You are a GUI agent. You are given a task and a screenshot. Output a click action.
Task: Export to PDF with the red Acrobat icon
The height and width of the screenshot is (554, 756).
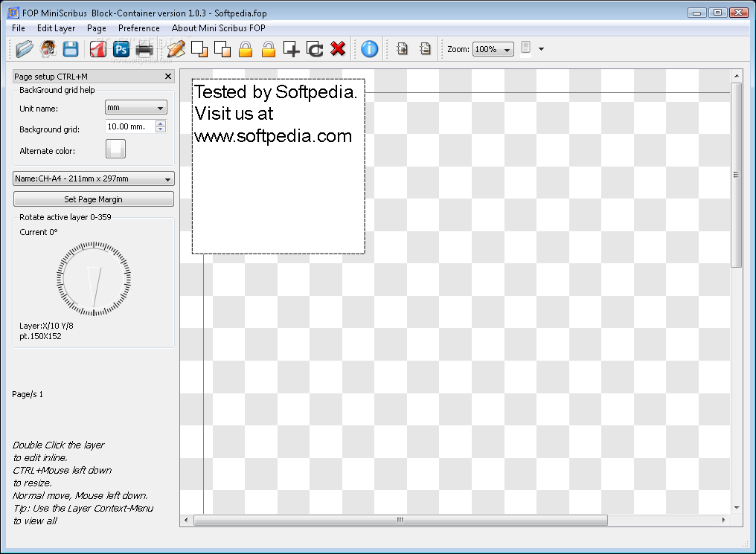[98, 48]
